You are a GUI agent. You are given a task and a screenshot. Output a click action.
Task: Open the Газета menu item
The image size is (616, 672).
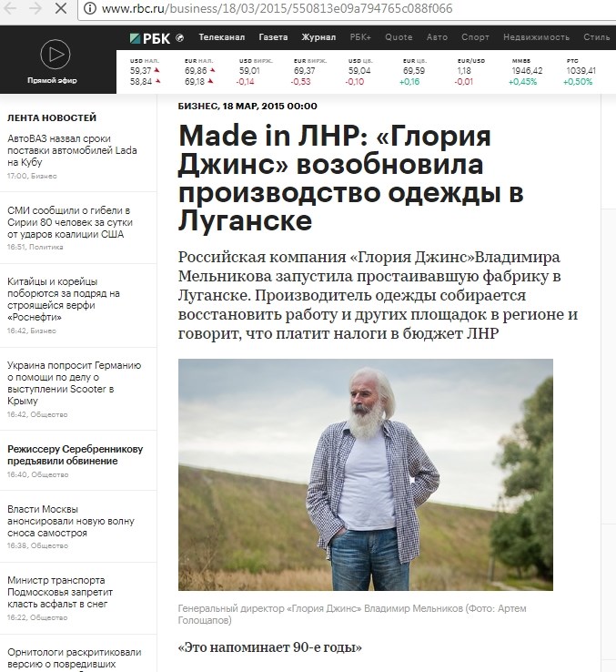pyautogui.click(x=273, y=37)
